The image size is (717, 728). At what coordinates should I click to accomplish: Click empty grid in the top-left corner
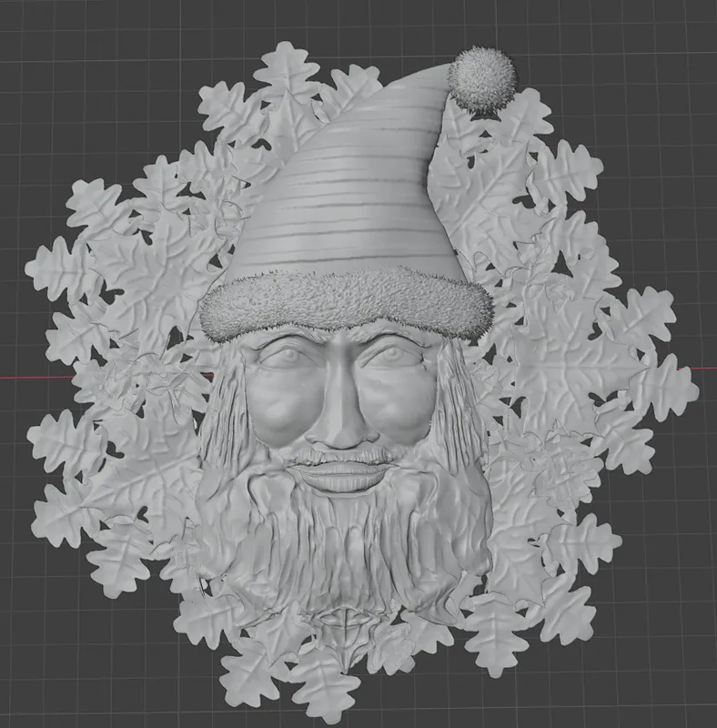(x=55, y=55)
